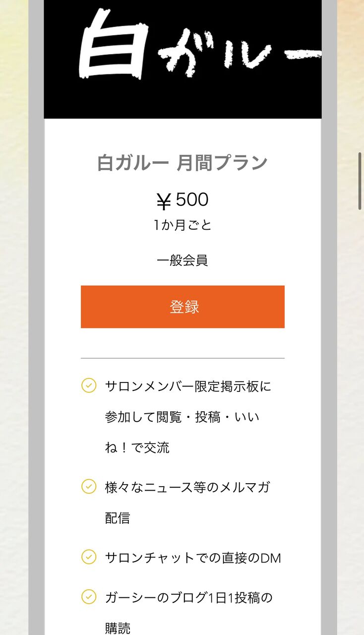Tap the checkmark icon beside サロンチャット DM
Screen dimensions: 364x635
click(x=89, y=557)
